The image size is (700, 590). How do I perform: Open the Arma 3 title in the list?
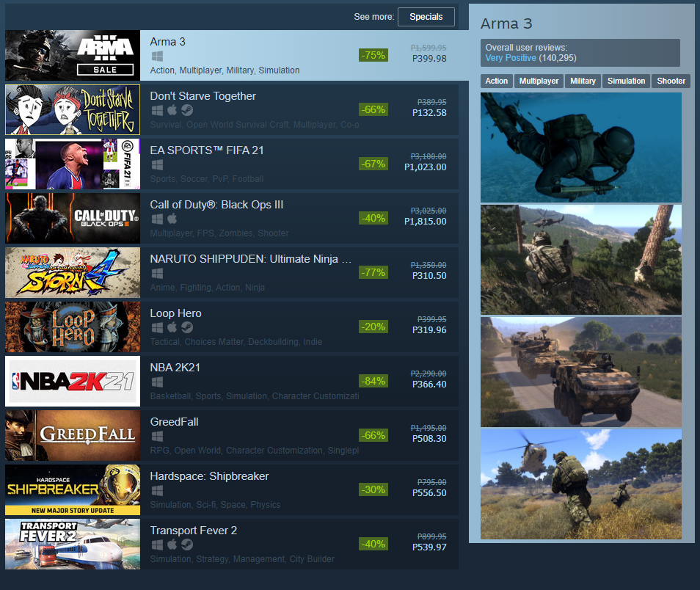(167, 42)
